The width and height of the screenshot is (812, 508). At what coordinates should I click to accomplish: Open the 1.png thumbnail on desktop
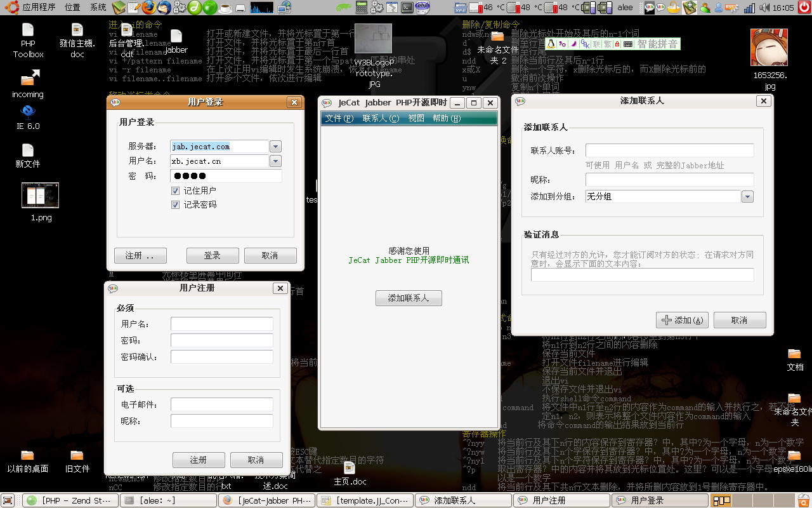41,202
